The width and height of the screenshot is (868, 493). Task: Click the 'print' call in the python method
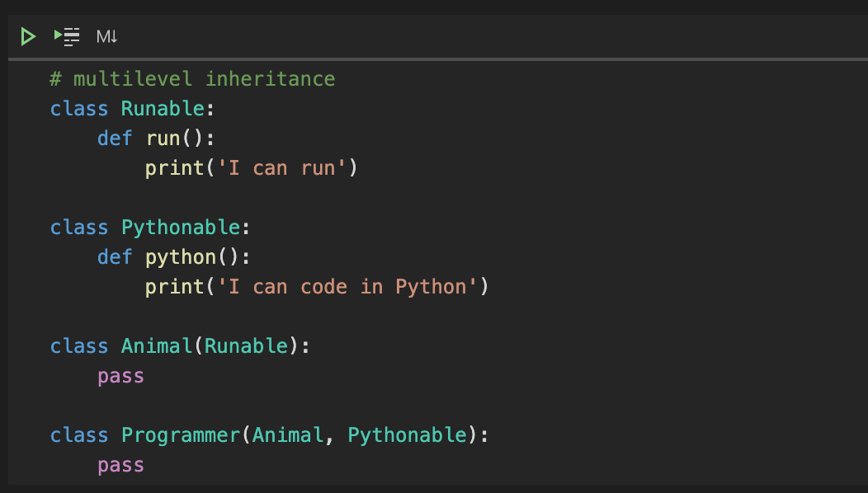click(x=174, y=287)
